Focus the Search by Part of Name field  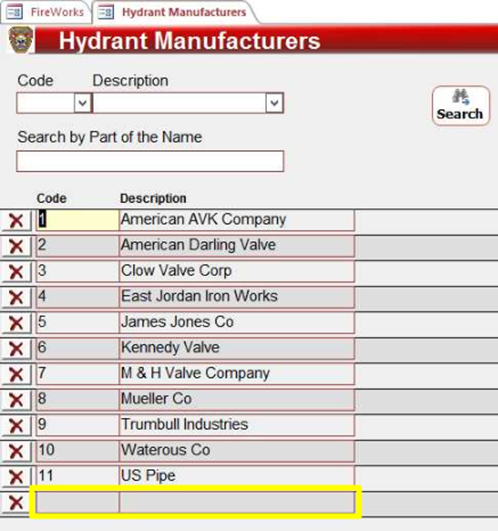[150, 161]
